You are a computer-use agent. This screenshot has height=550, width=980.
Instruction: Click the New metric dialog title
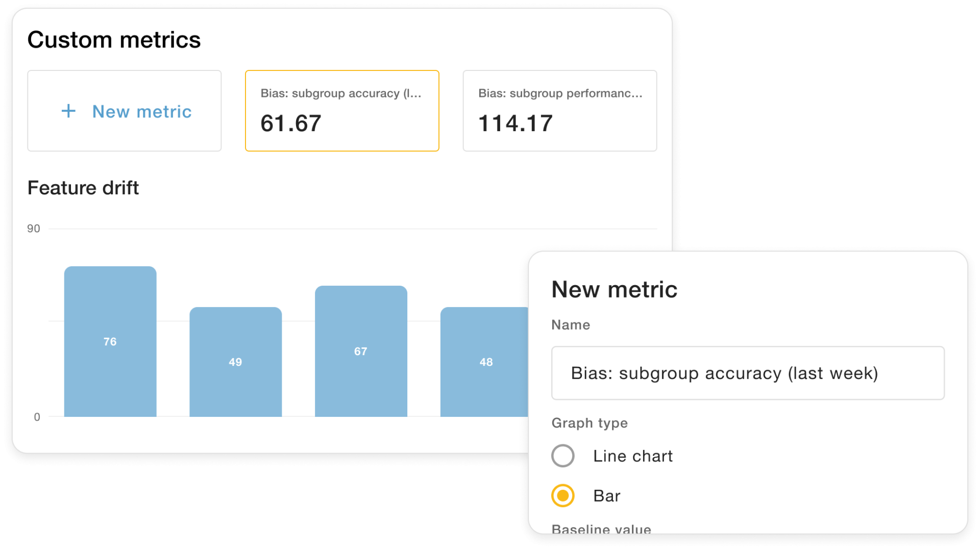pyautogui.click(x=615, y=289)
